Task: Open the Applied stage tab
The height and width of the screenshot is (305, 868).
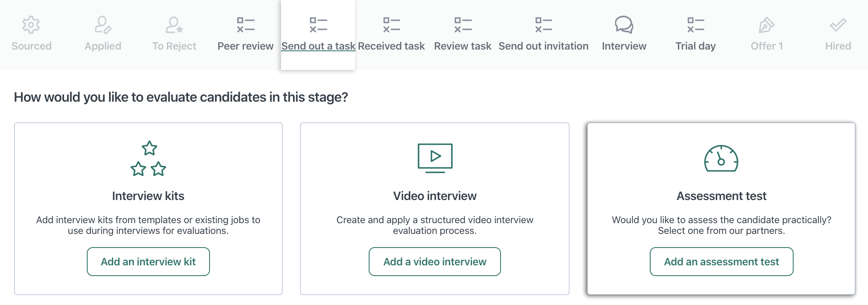Action: [103, 46]
